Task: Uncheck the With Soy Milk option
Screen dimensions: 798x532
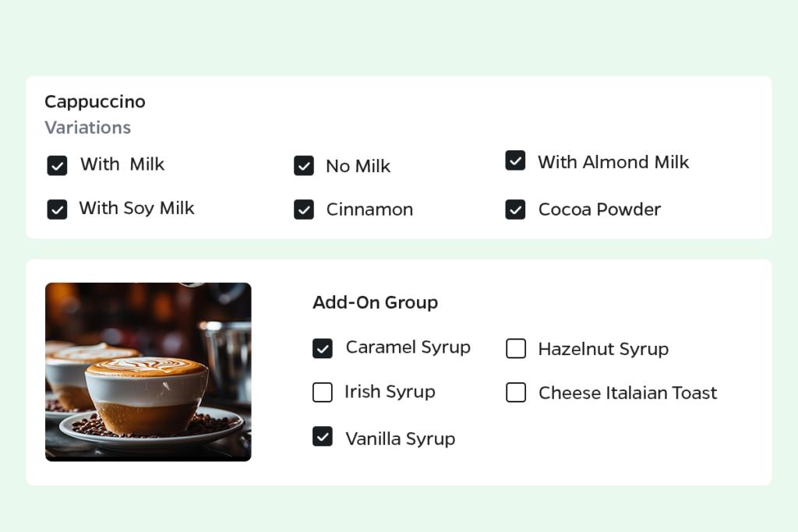Action: 57,209
